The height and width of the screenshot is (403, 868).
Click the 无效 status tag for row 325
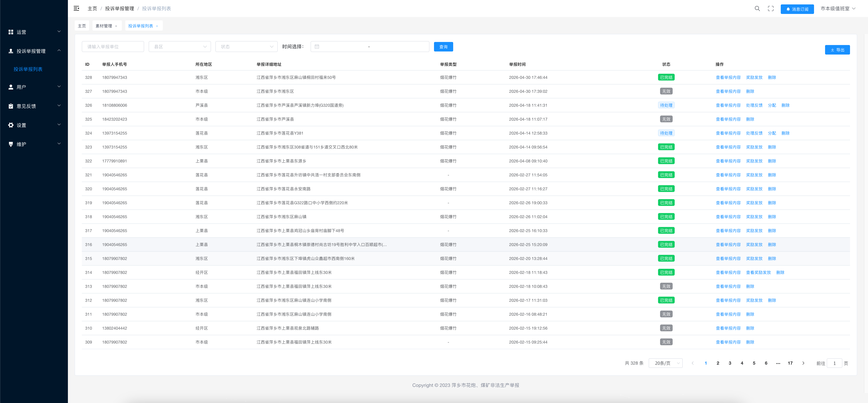(666, 119)
